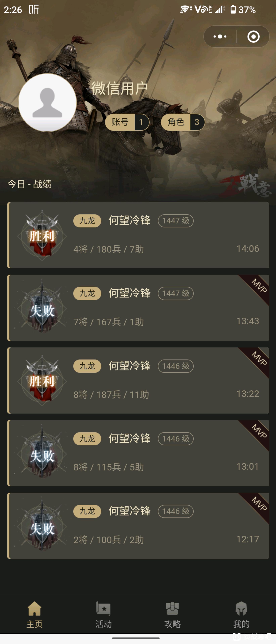Click the 微信用户 username text
The image size is (276, 644).
(119, 88)
